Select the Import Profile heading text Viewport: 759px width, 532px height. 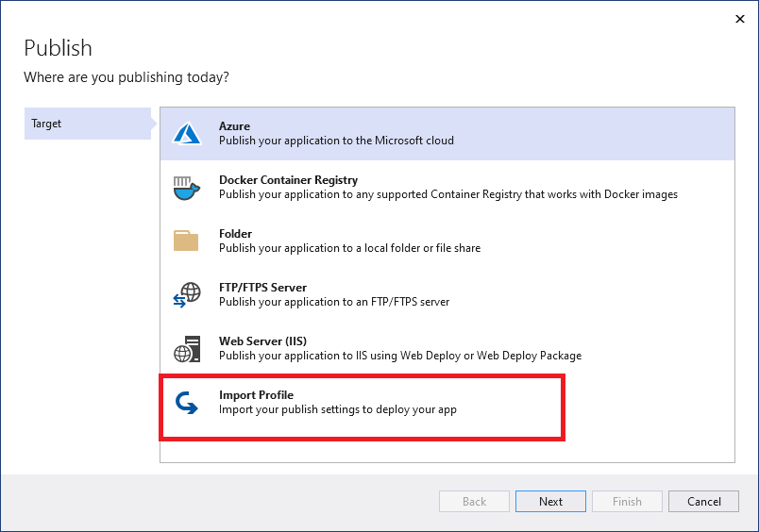[x=257, y=395]
